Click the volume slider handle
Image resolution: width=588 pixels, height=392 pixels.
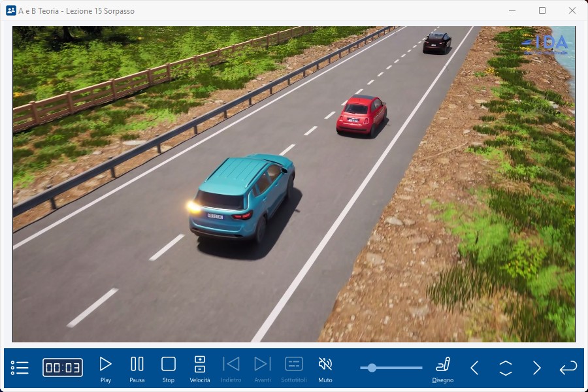(x=372, y=368)
